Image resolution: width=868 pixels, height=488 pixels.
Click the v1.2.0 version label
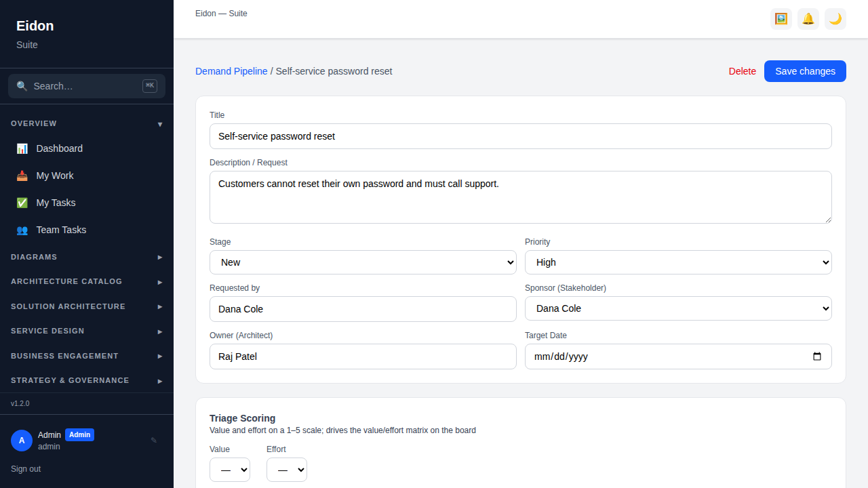pyautogui.click(x=20, y=403)
